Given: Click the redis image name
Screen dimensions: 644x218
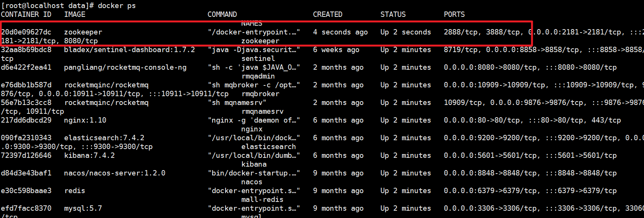Looking at the screenshot, I should pos(74,191).
